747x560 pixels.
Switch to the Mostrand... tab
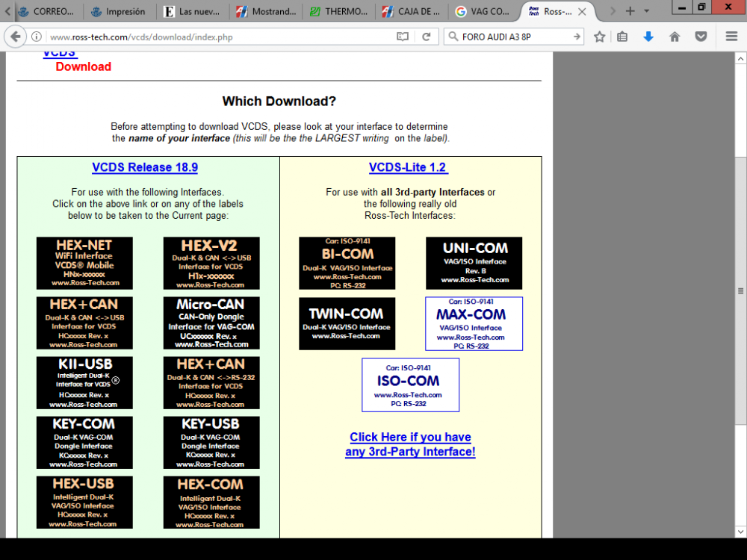pyautogui.click(x=265, y=11)
